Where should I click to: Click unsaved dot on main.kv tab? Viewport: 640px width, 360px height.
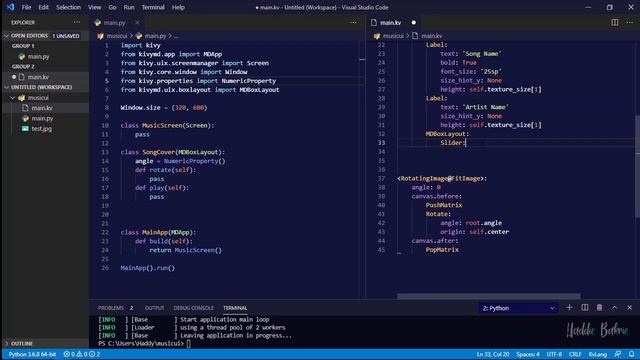413,23
